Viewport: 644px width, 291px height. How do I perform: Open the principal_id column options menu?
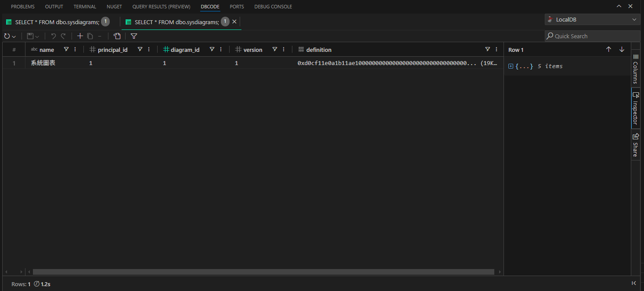coord(149,49)
